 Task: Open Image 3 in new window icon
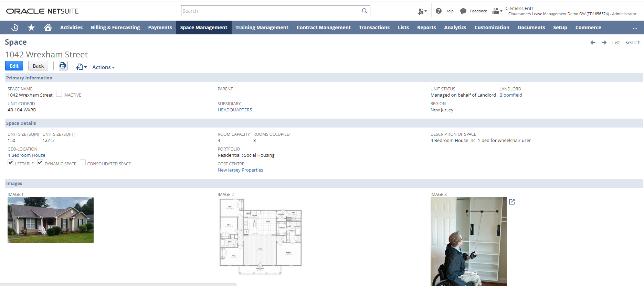(x=512, y=202)
